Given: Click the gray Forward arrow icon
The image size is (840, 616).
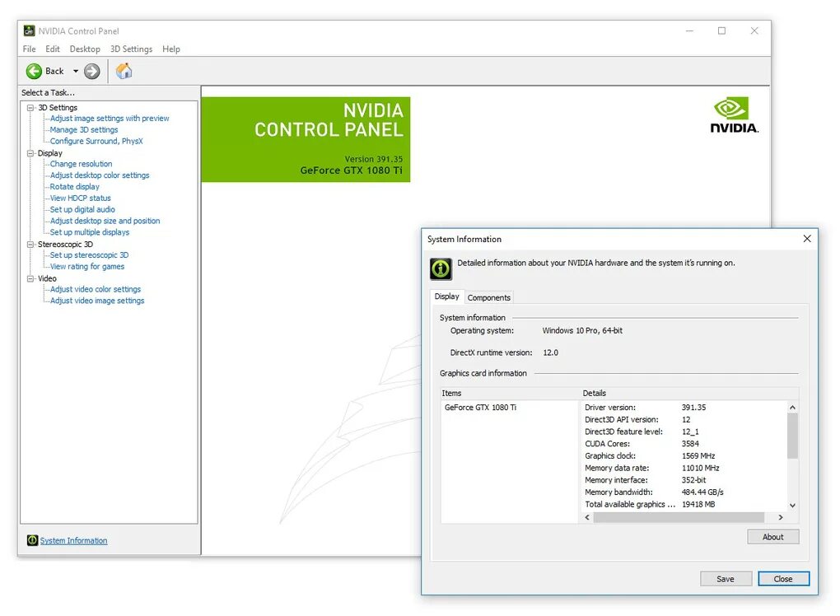Looking at the screenshot, I should 92,72.
